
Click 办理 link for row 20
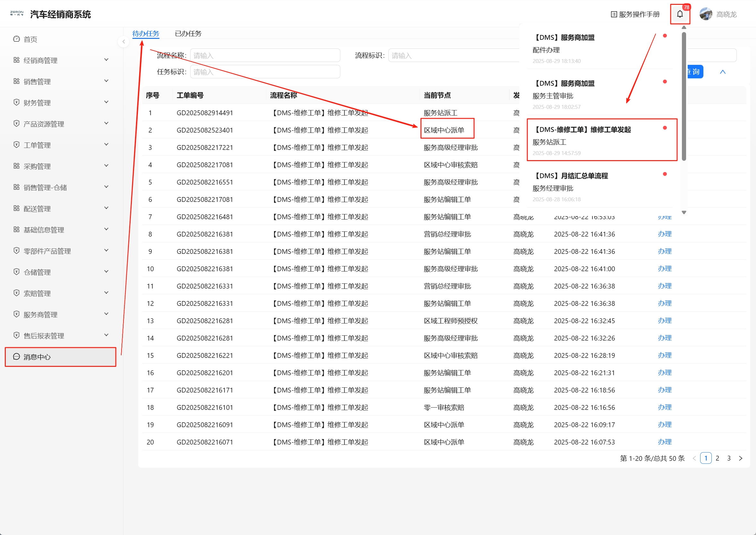coord(665,442)
